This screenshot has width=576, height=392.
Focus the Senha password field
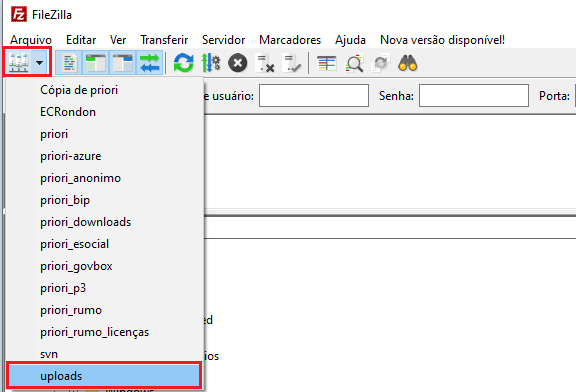pos(474,96)
